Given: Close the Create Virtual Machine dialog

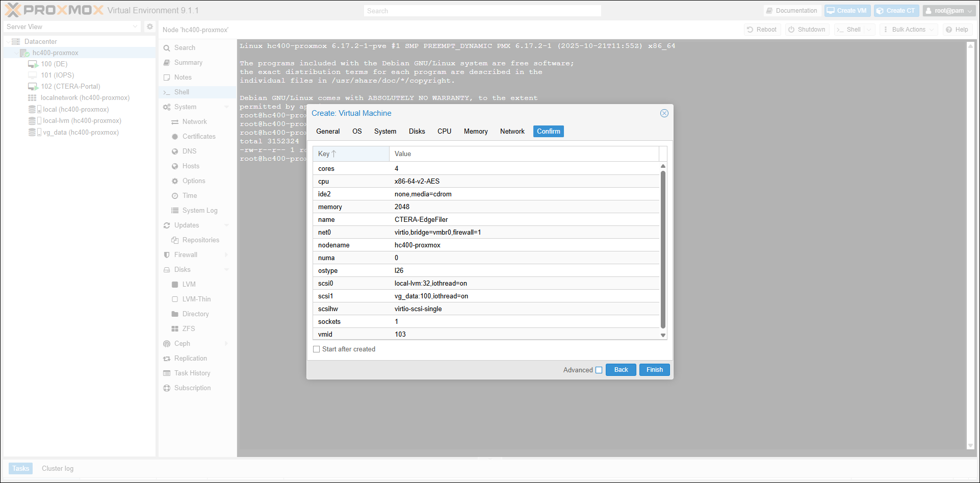Looking at the screenshot, I should pos(664,113).
